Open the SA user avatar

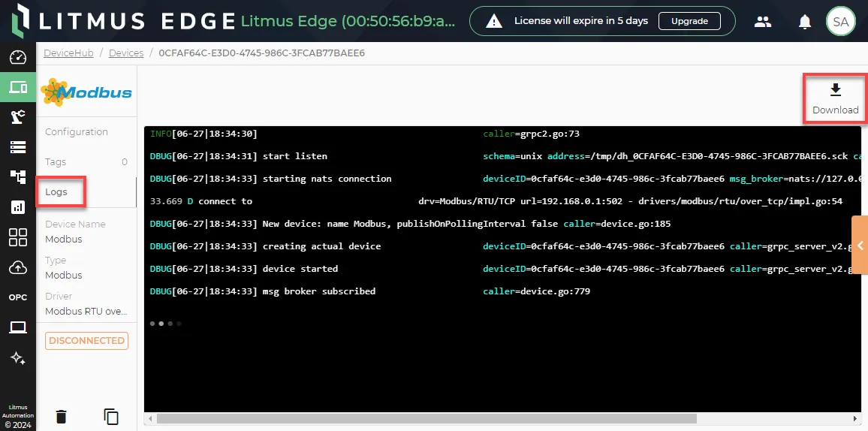tap(840, 22)
